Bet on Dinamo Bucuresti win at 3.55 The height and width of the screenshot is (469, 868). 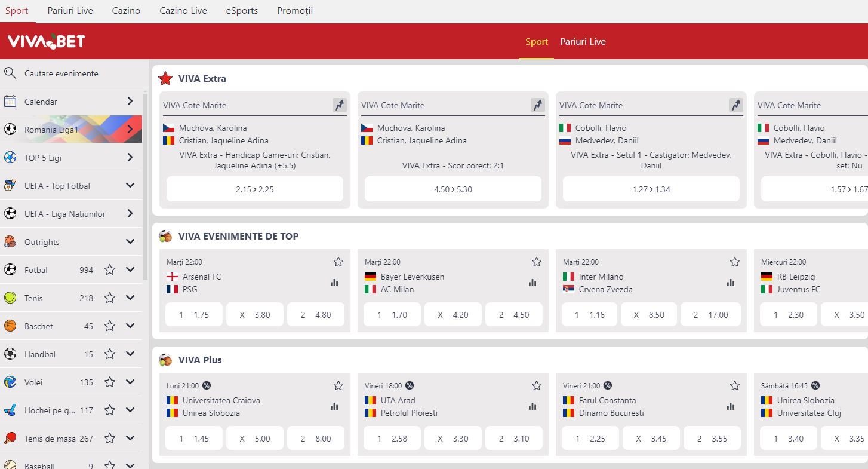tap(712, 439)
